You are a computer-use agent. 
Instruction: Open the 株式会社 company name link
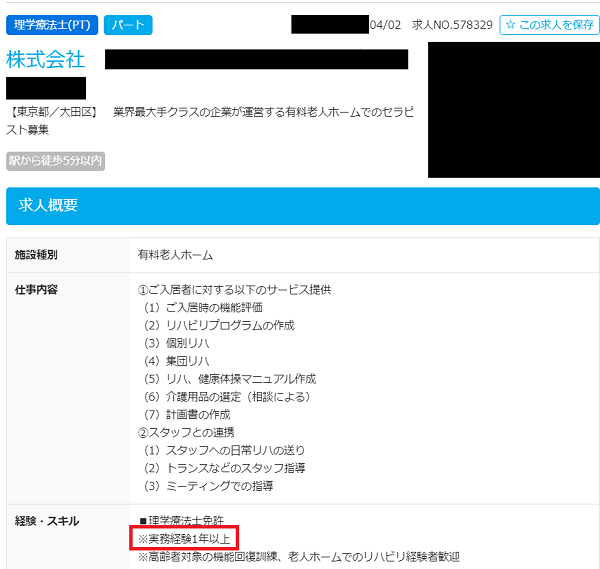(x=45, y=59)
